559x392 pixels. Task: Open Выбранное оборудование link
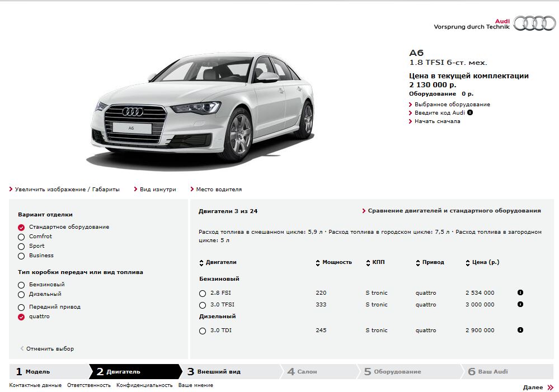[x=449, y=105]
